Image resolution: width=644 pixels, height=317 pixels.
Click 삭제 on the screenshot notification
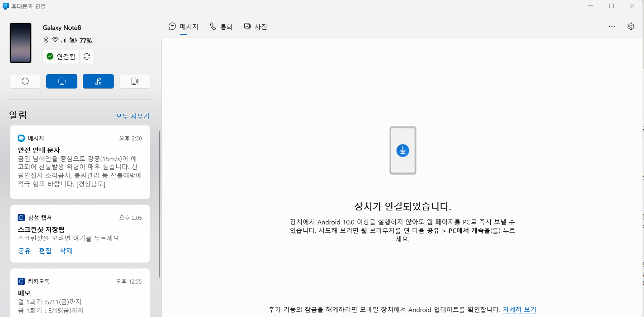66,251
